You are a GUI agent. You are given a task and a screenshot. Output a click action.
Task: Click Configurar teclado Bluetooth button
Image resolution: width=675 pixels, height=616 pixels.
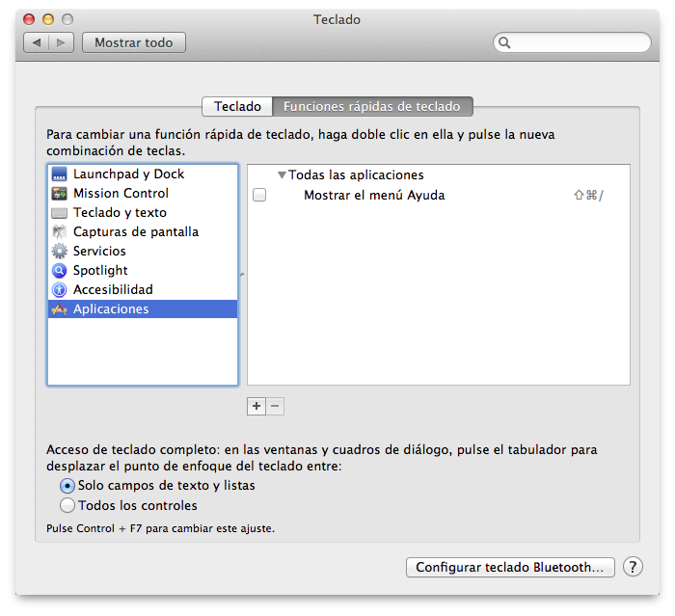point(510,568)
